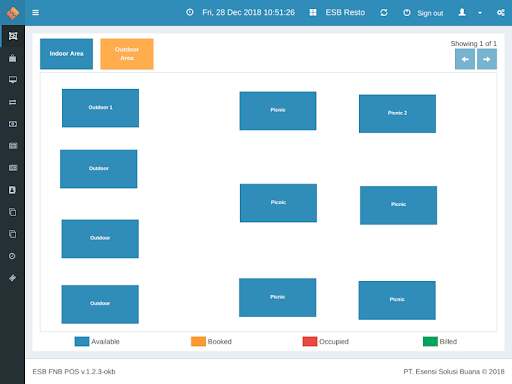Click the orange Booked legend swatch
Viewport: 512px width, 384px height.
click(x=198, y=341)
